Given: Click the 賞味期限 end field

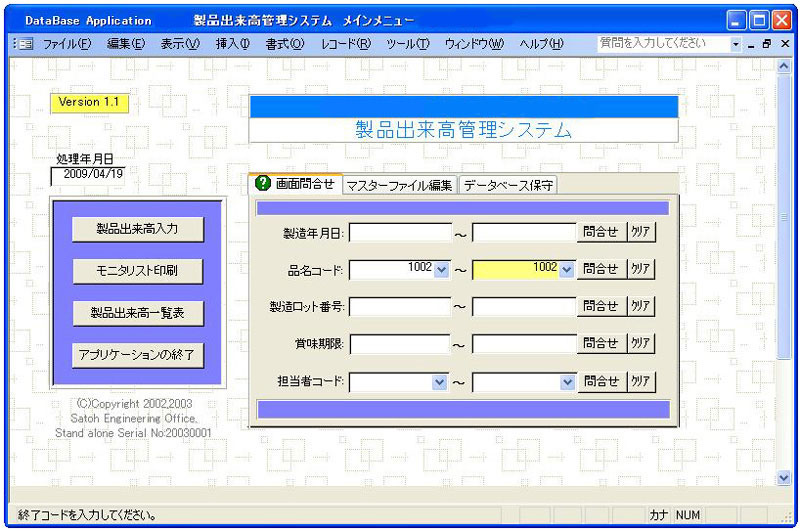Looking at the screenshot, I should [524, 344].
